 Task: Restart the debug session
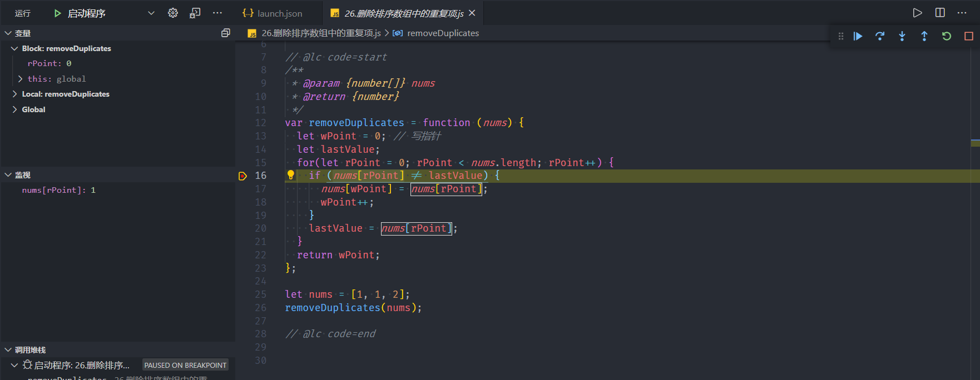pyautogui.click(x=947, y=36)
